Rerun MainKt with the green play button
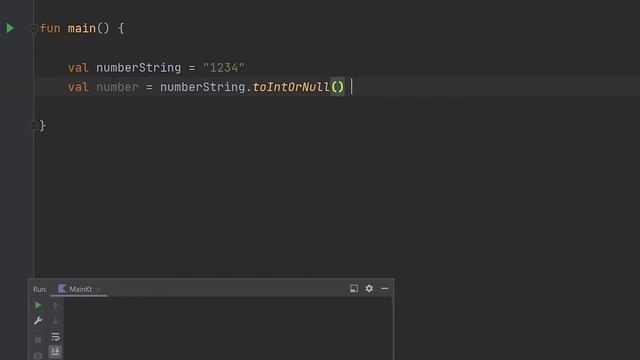Screen dimensions: 640x360 coord(38,305)
